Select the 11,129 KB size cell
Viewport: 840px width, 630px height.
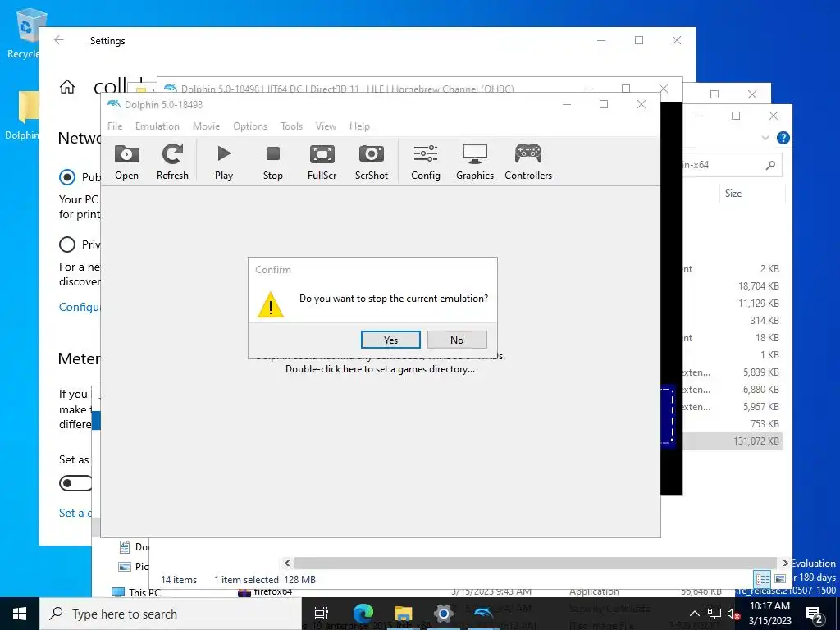pos(759,303)
